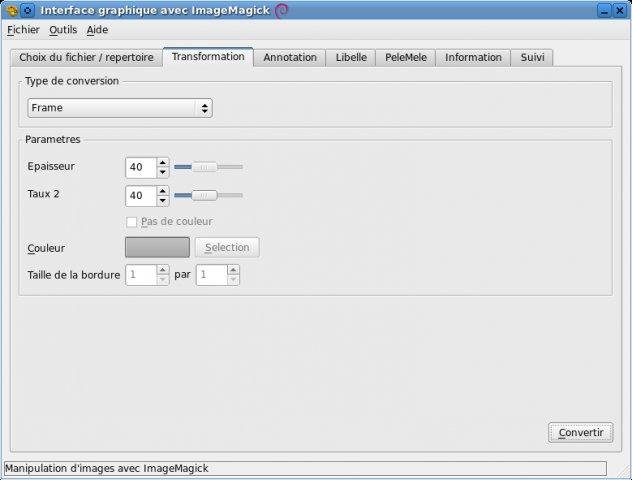Close the ImageMagick interface window
The height and width of the screenshot is (480, 632).
tap(620, 10)
